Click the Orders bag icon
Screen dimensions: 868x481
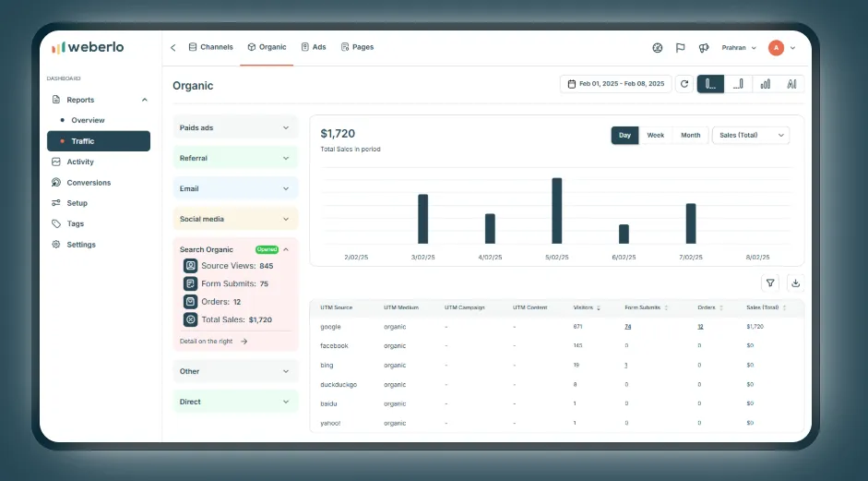point(190,302)
